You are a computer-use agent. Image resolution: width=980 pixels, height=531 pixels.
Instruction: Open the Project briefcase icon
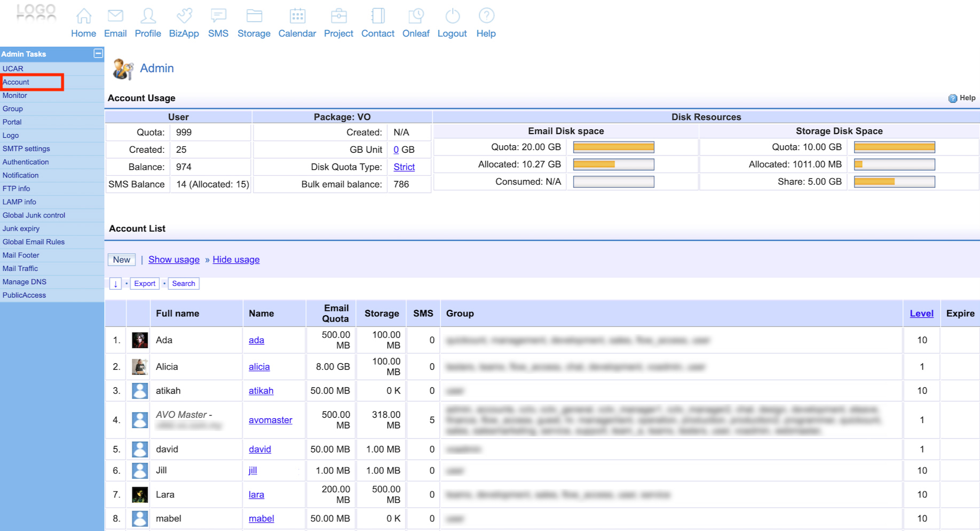tap(338, 16)
